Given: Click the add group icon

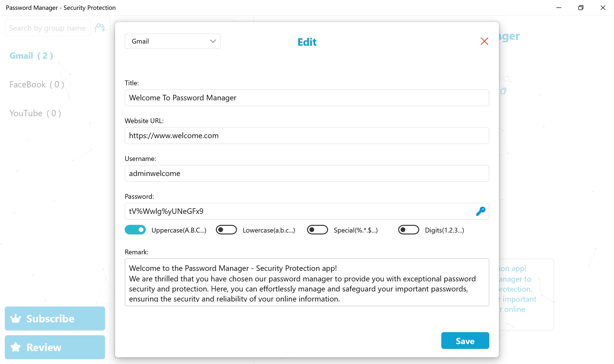Looking at the screenshot, I should click(100, 28).
